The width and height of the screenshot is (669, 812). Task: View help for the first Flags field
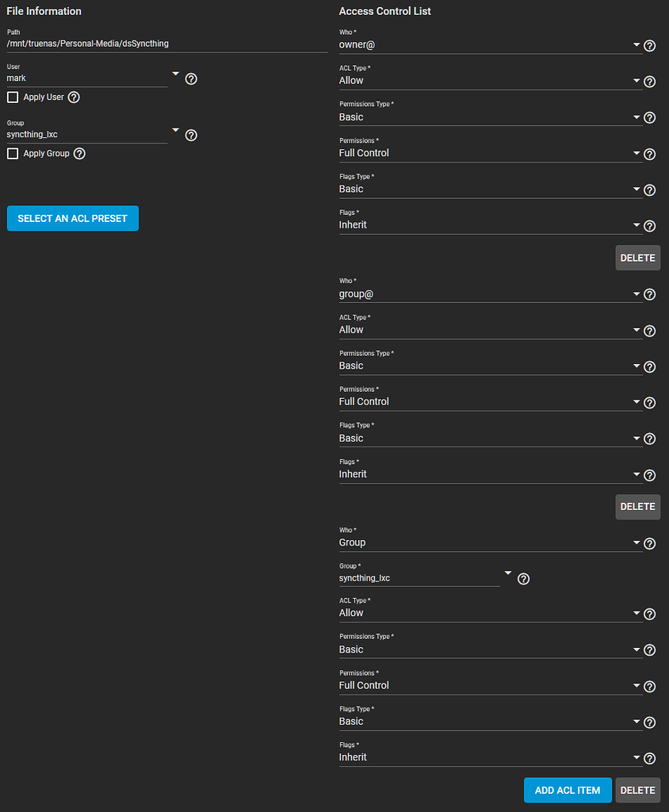[x=649, y=226]
